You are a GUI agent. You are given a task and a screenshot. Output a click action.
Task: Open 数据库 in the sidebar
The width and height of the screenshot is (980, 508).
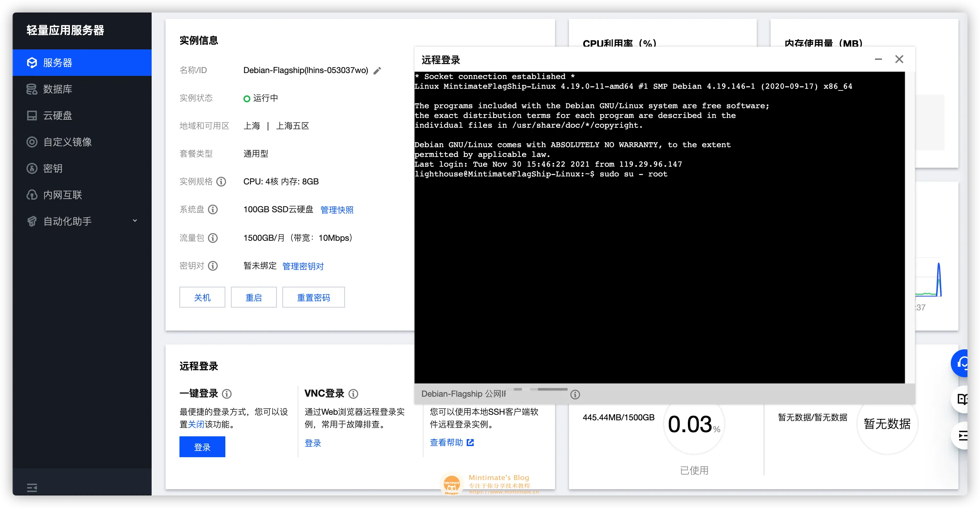click(x=82, y=89)
